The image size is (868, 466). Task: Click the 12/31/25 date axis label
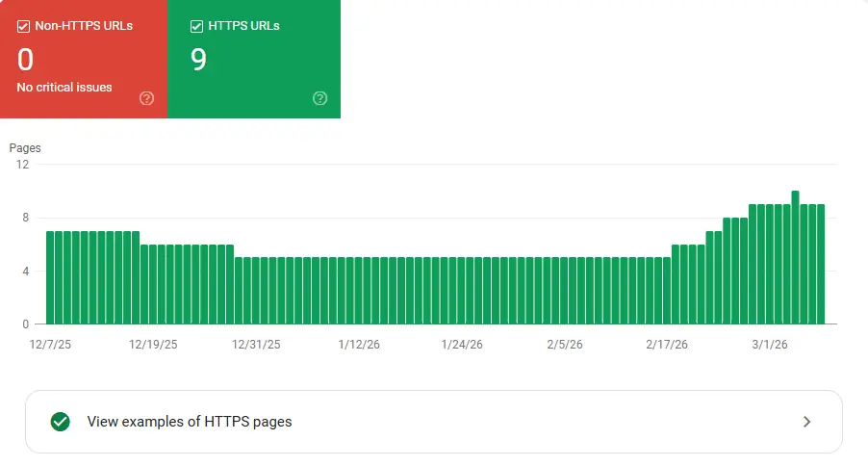point(256,344)
